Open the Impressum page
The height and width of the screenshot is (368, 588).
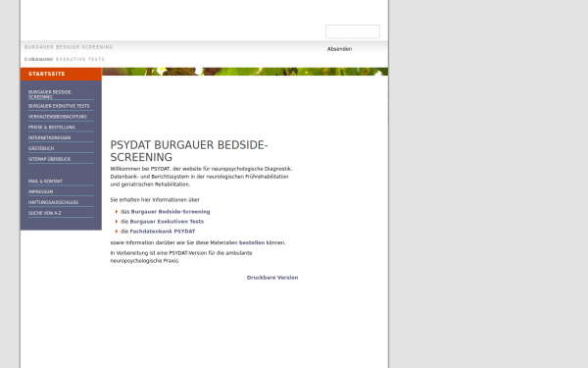click(x=61, y=191)
